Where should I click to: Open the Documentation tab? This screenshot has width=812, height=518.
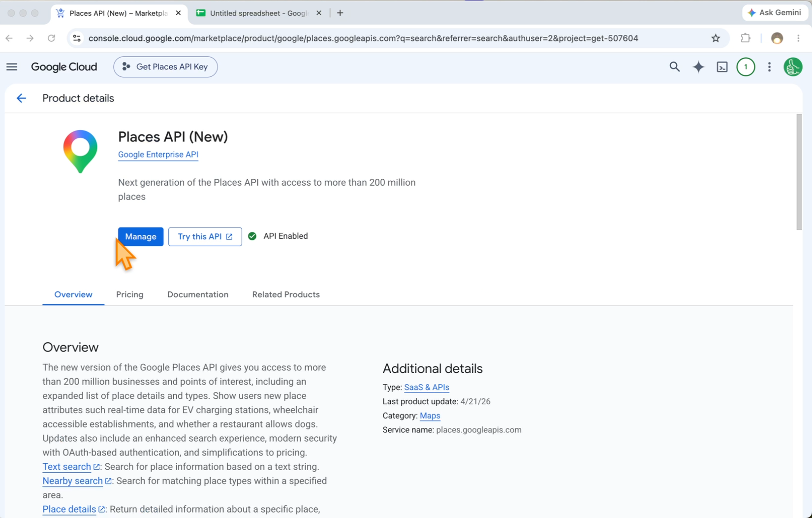click(198, 294)
